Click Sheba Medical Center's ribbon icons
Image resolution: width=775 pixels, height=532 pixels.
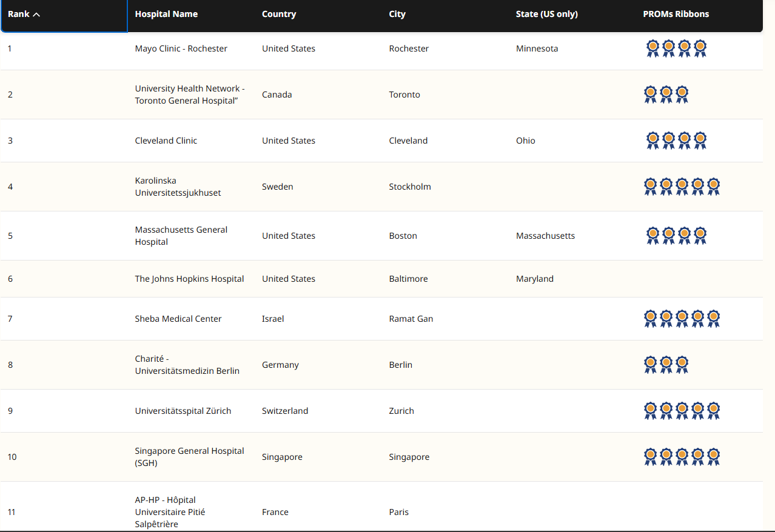[x=682, y=319]
